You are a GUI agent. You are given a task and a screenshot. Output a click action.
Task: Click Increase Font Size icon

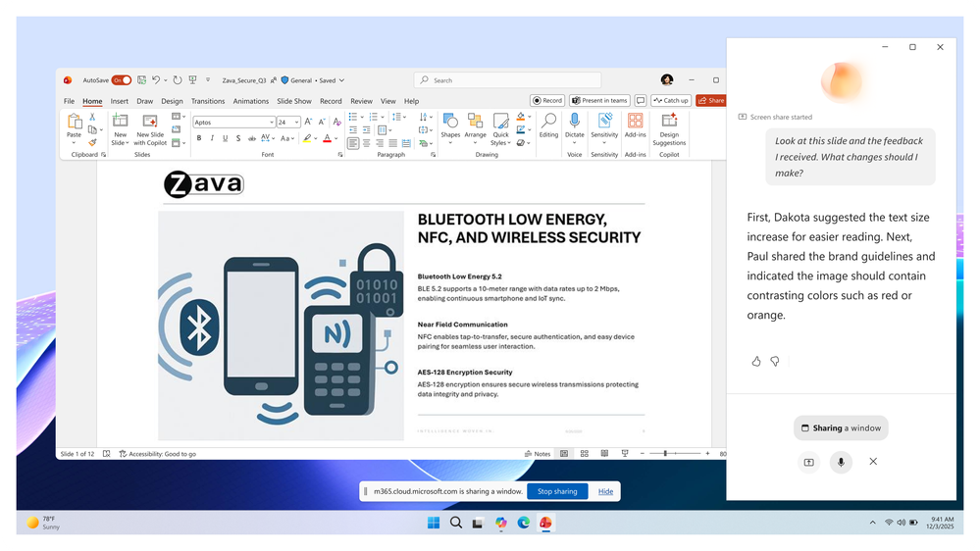[308, 122]
